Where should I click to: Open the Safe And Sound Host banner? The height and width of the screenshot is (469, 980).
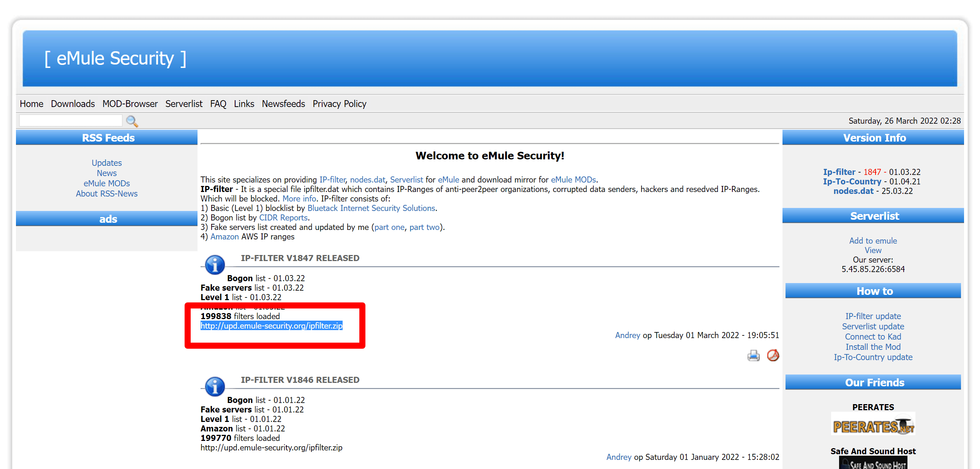[873, 463]
